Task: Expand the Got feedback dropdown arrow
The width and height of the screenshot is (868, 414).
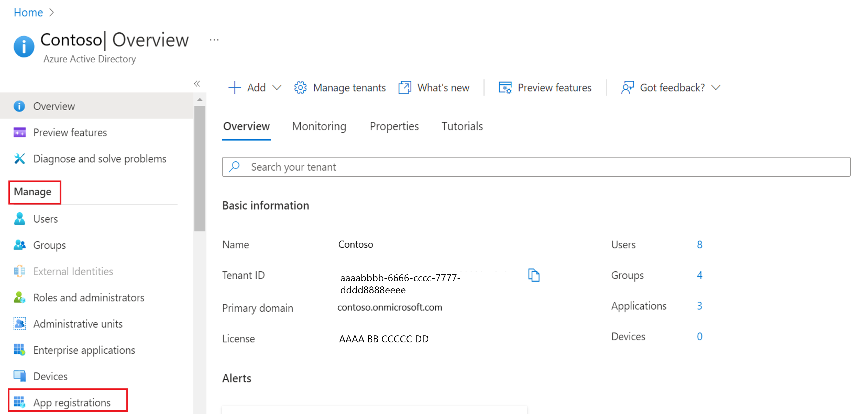Action: point(716,87)
